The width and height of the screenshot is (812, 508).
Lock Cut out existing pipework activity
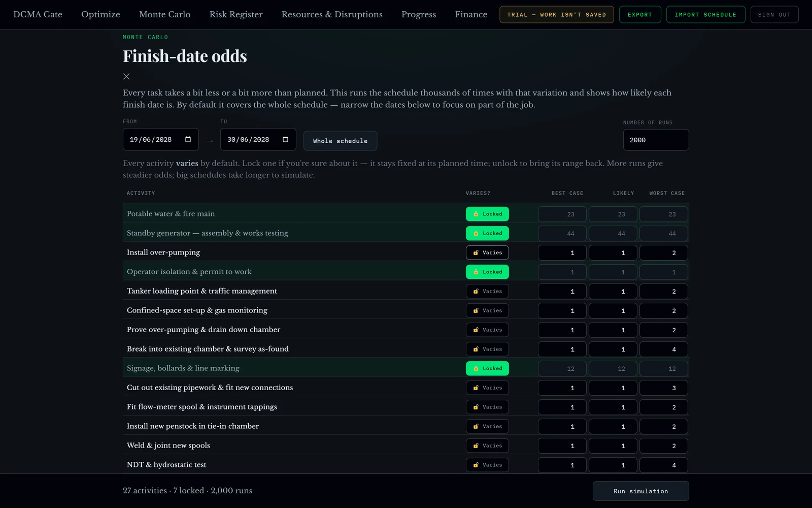[487, 388]
